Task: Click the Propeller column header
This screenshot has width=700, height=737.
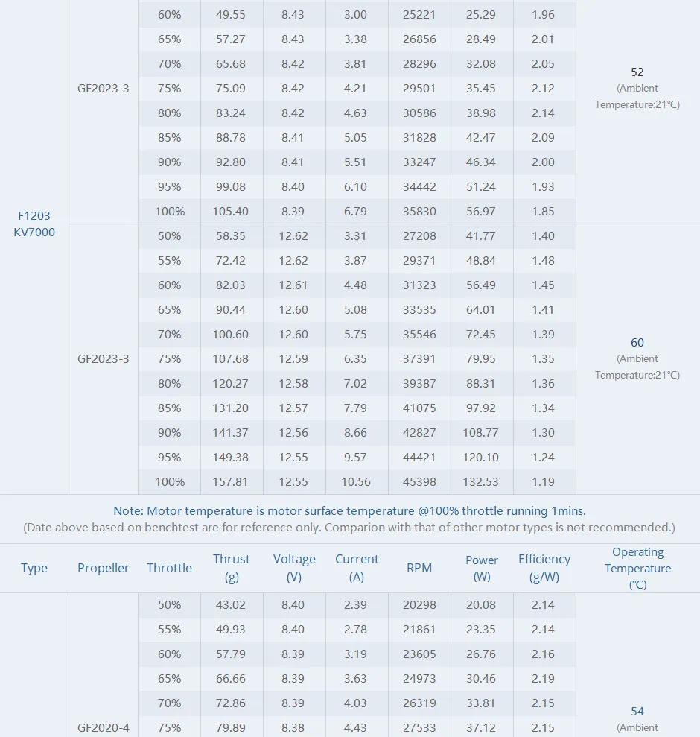Action: click(104, 568)
